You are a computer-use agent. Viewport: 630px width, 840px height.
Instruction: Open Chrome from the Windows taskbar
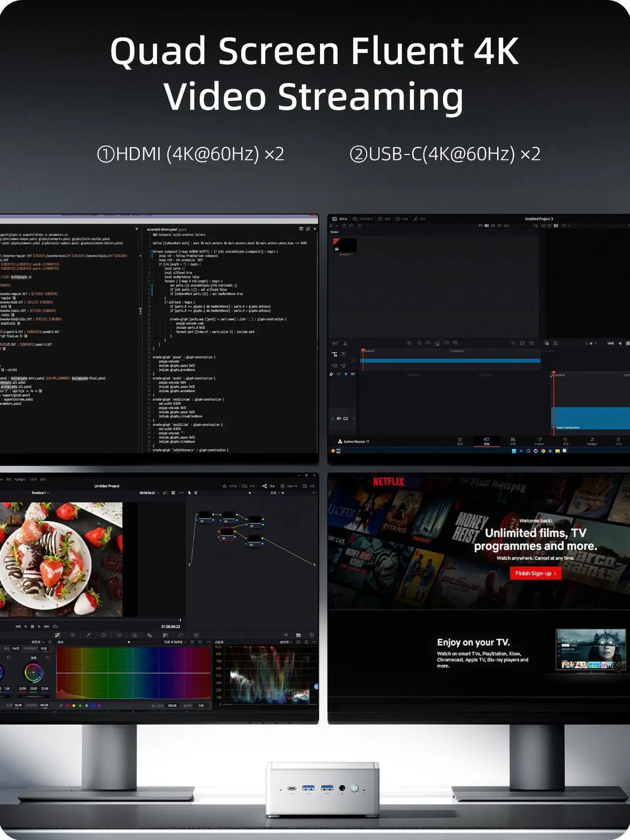tap(543, 451)
